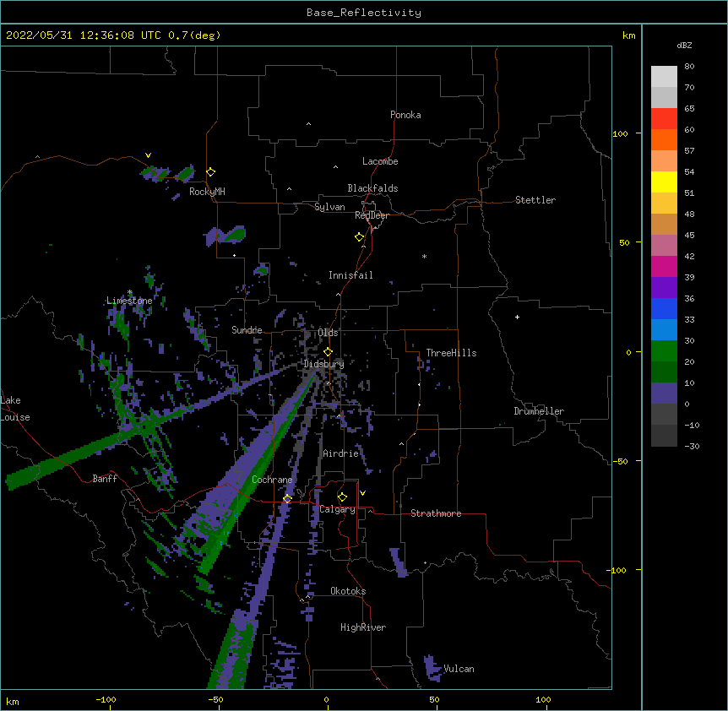728x711 pixels.
Task: Select the Calgary city label
Action: pyautogui.click(x=338, y=509)
